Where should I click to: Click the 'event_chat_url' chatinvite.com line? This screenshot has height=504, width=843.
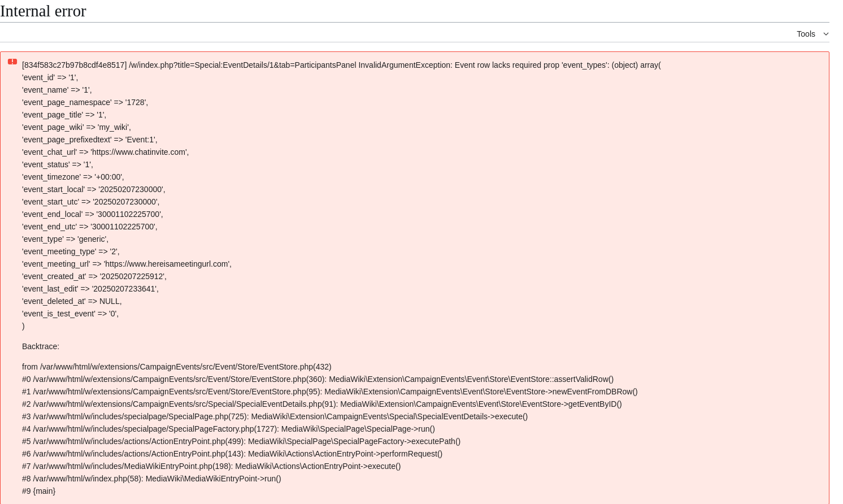(106, 152)
